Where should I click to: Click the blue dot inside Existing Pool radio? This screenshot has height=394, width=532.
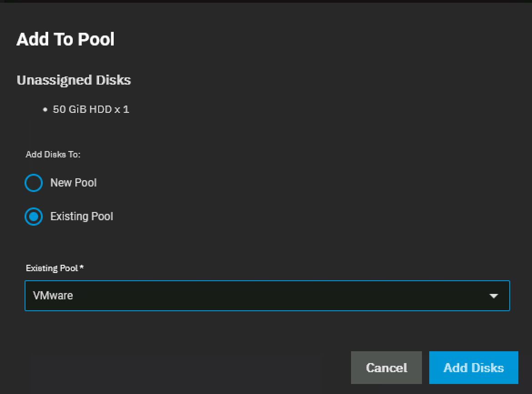pyautogui.click(x=34, y=217)
